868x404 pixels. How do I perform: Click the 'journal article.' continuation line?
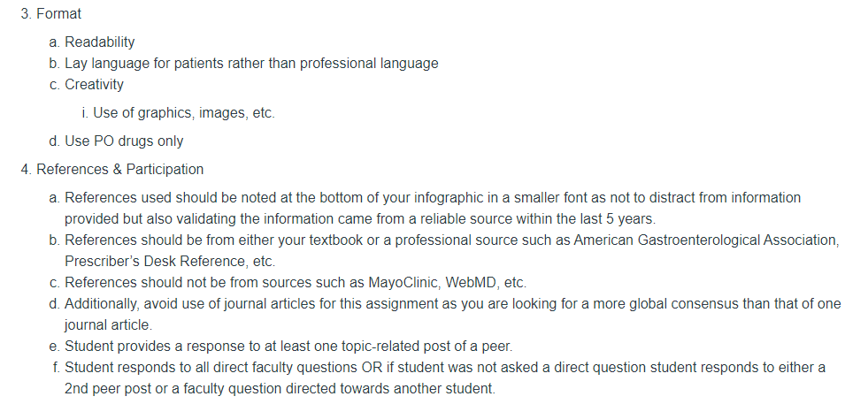(109, 324)
